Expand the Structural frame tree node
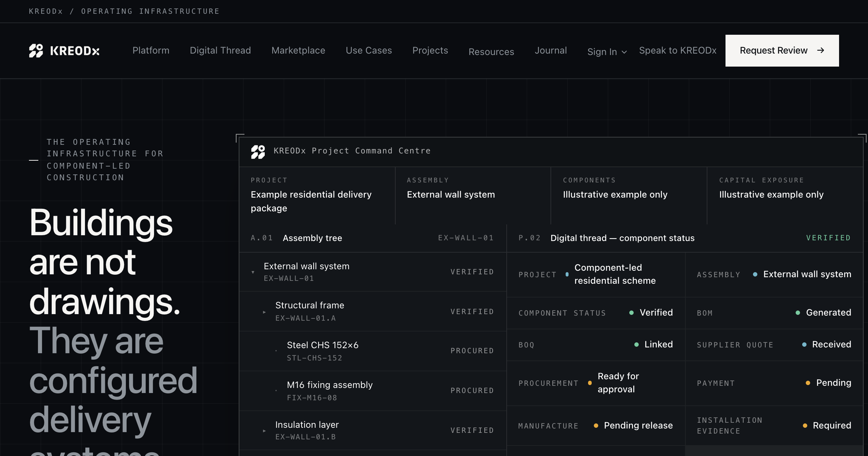 coord(264,312)
